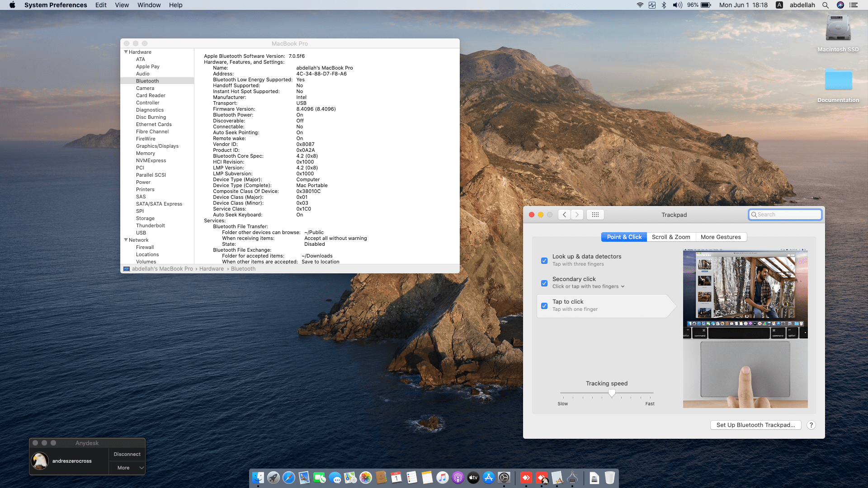The width and height of the screenshot is (868, 488).
Task: Open the Window menu in the menu bar
Action: pyautogui.click(x=149, y=5)
